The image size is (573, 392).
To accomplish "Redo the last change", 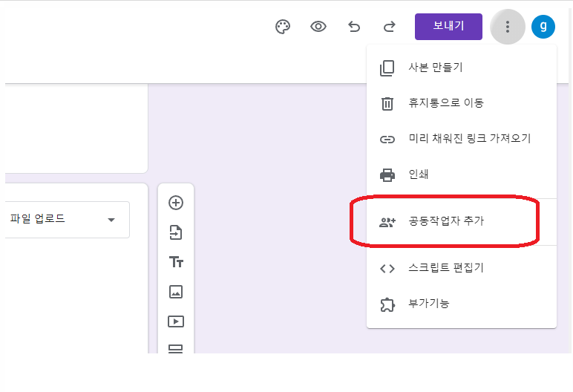I will [x=389, y=27].
